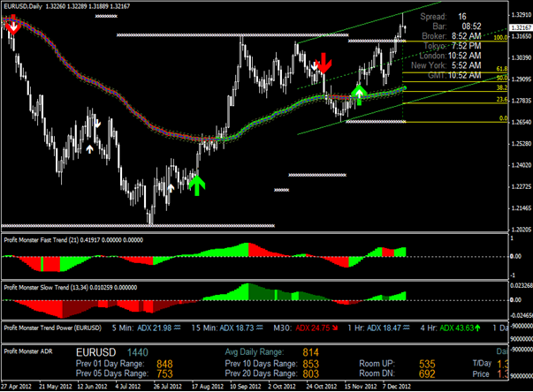The height and width of the screenshot is (392, 533).
Task: Click the Prev 20 Days Range value 803
Action: click(310, 373)
